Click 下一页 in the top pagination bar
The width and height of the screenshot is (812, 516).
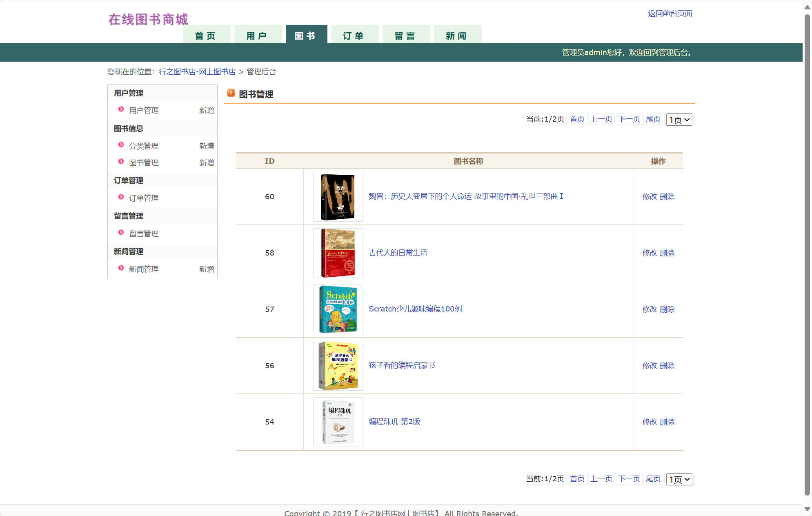coord(629,119)
